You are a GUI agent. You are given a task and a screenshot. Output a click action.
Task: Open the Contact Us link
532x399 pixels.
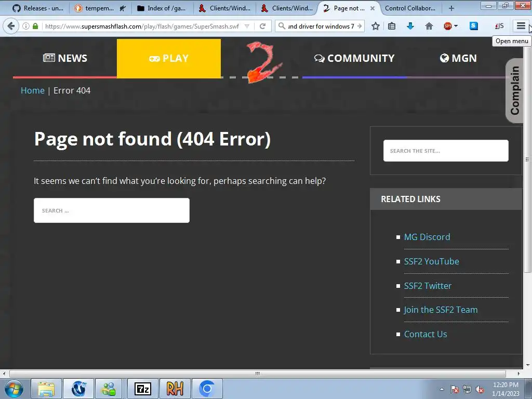click(425, 334)
